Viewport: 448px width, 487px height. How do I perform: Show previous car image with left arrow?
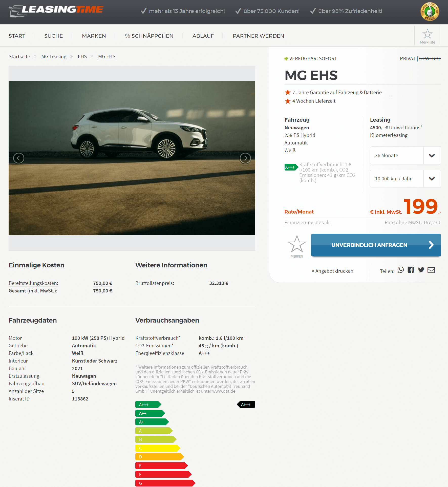[x=19, y=158]
